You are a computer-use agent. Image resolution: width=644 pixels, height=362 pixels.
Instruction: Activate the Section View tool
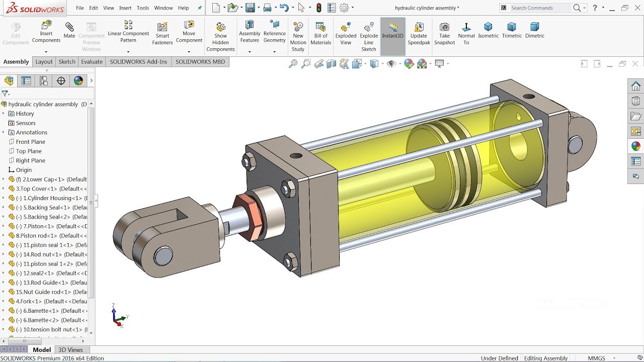[x=331, y=63]
